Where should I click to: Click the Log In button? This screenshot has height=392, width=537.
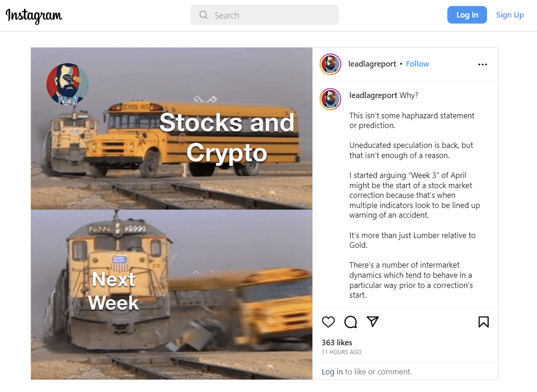point(467,15)
